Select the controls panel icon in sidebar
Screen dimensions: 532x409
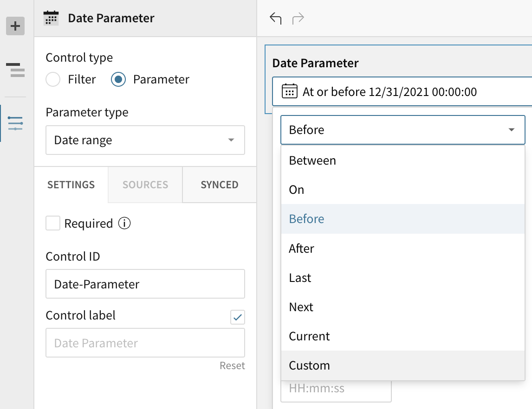15,123
